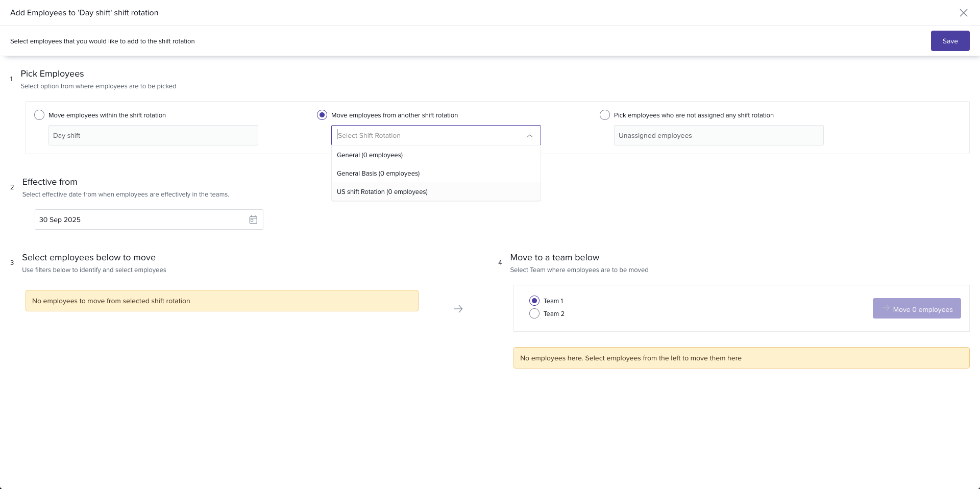Select the Team 1 radio button
The height and width of the screenshot is (489, 980).
pyautogui.click(x=534, y=301)
